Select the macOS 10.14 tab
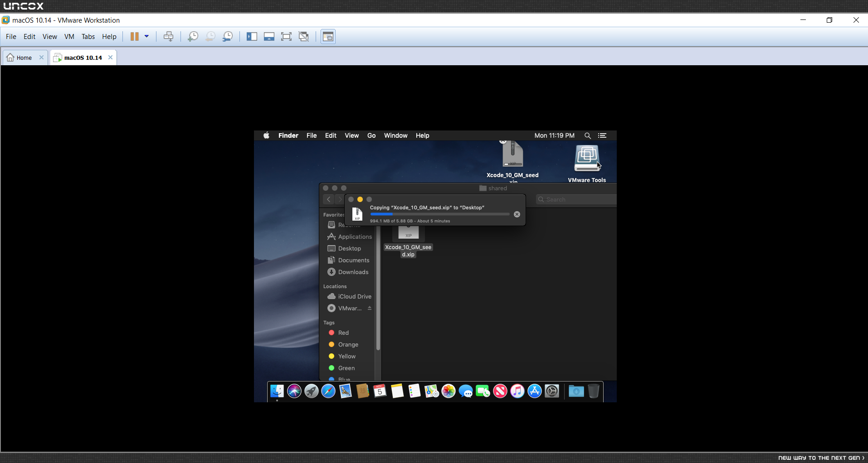Image resolution: width=868 pixels, height=463 pixels. tap(83, 58)
